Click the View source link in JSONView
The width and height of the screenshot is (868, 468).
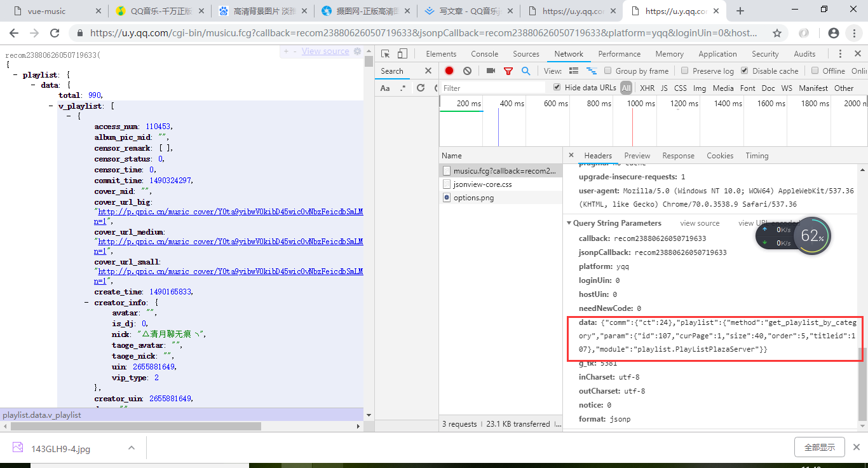click(325, 52)
